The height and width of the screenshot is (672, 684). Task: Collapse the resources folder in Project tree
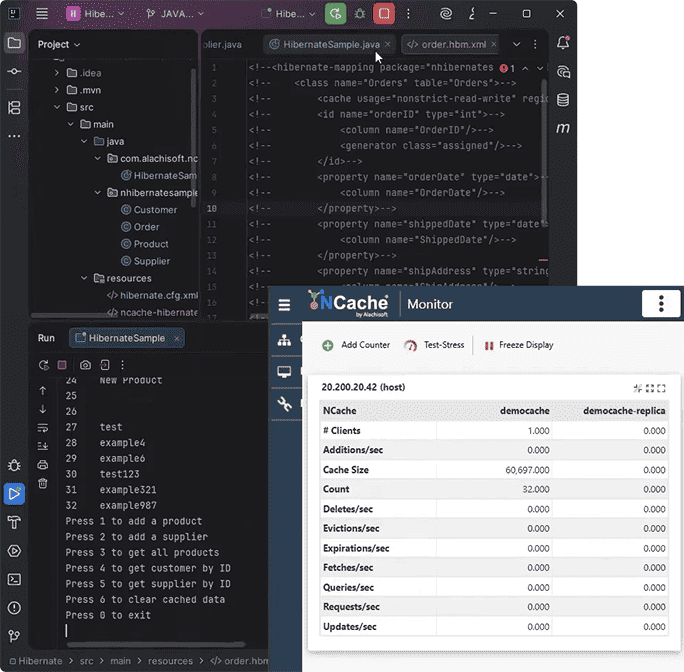[x=84, y=278]
